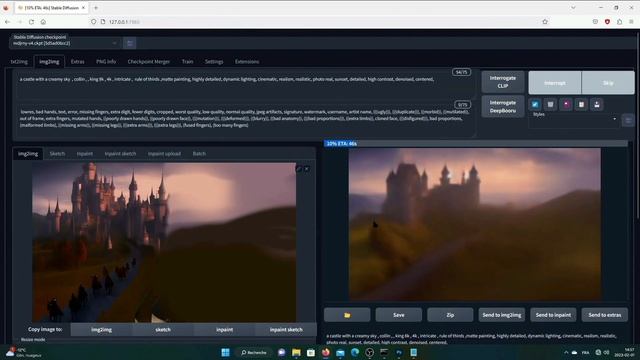Click the uBlock shield extension icon

tap(607, 22)
